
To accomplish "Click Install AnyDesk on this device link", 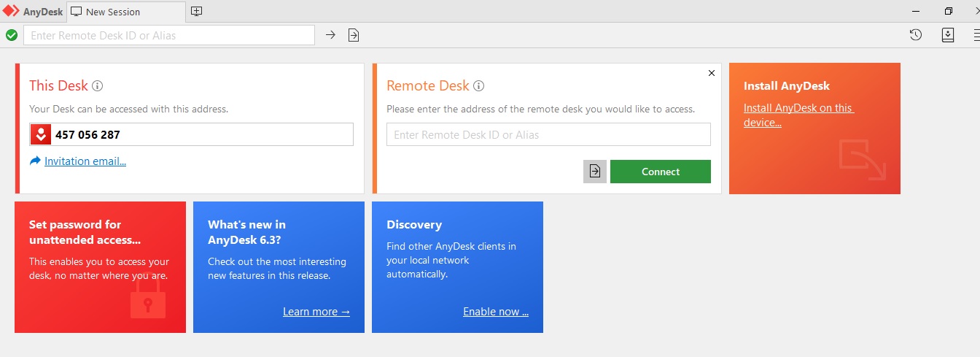I will click(798, 115).
